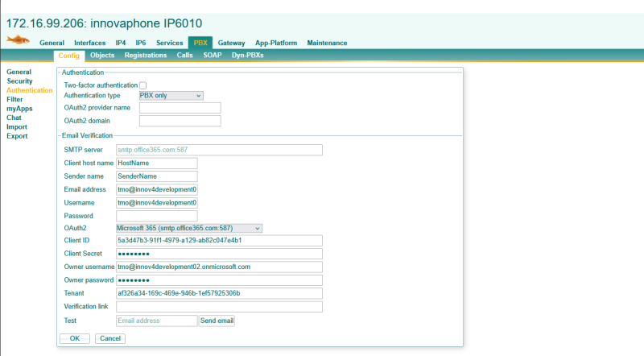
Task: Click the Test email address field
Action: pos(156,321)
